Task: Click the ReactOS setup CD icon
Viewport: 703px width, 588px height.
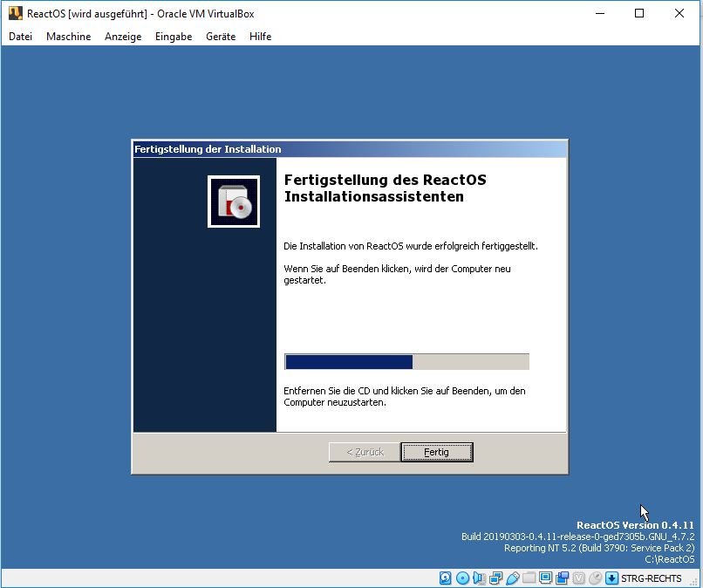Action: click(234, 202)
